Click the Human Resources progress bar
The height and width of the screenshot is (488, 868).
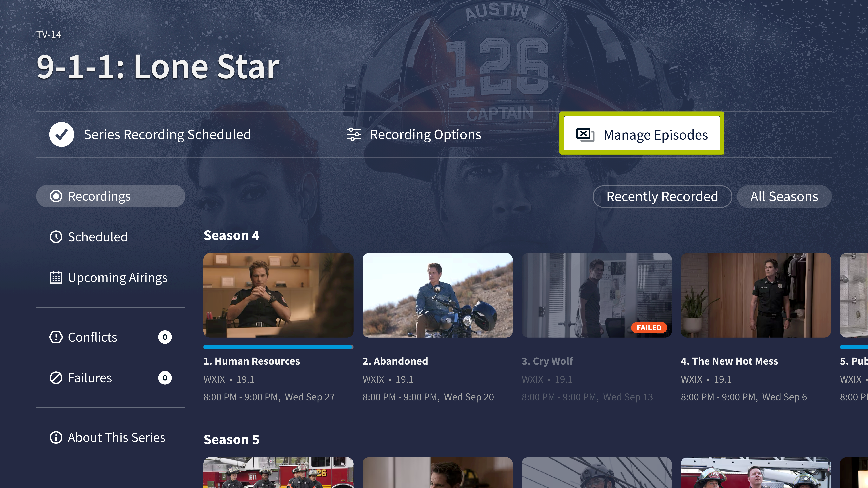pos(278,347)
